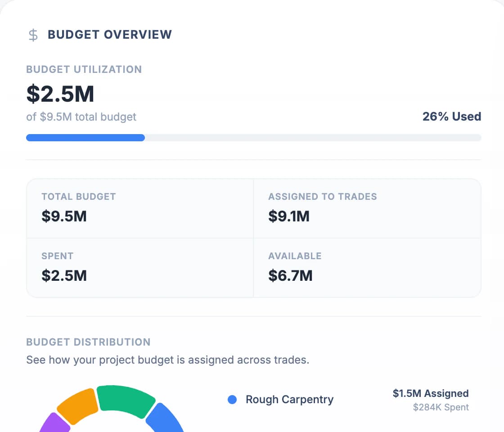
Task: Click the $9.1M assigned to trades value
Action: pos(289,216)
